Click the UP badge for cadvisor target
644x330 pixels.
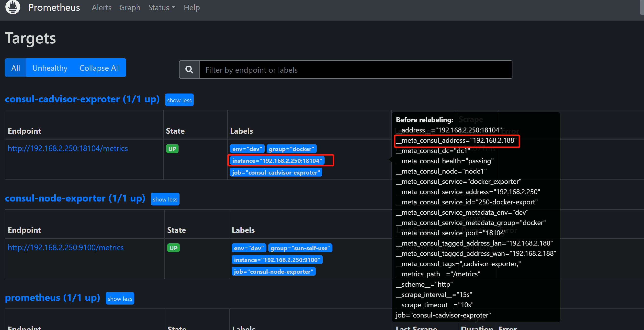172,149
